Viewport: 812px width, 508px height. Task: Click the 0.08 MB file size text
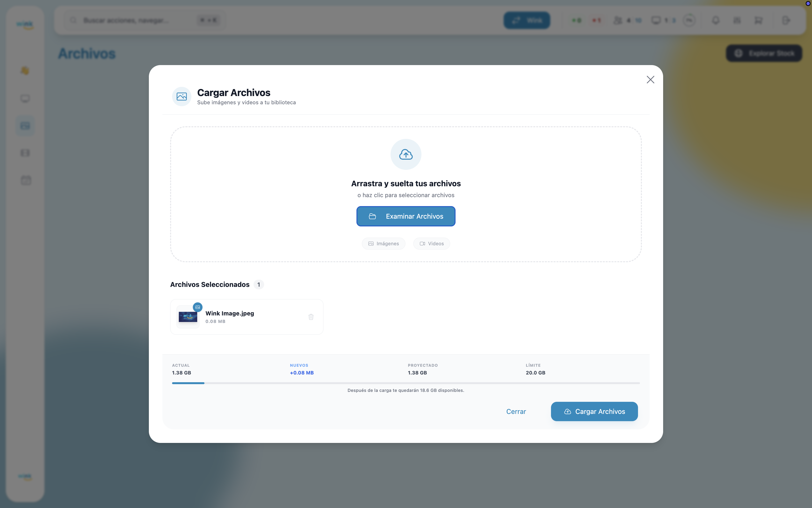(x=215, y=321)
